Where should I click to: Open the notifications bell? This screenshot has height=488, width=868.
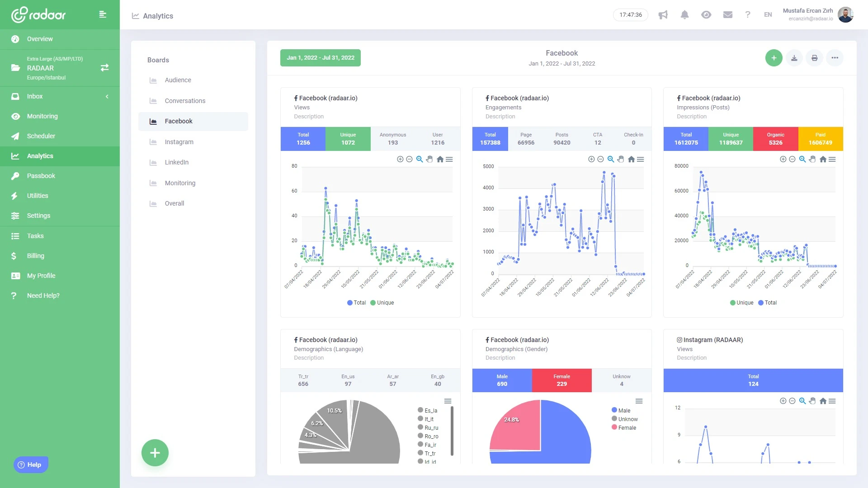tap(684, 15)
